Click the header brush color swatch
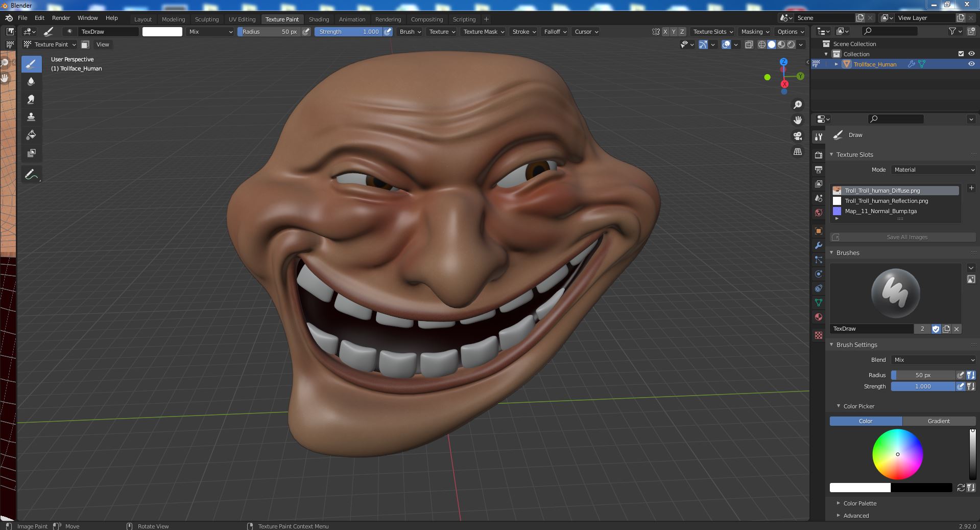This screenshot has width=980, height=530. pyautogui.click(x=162, y=32)
